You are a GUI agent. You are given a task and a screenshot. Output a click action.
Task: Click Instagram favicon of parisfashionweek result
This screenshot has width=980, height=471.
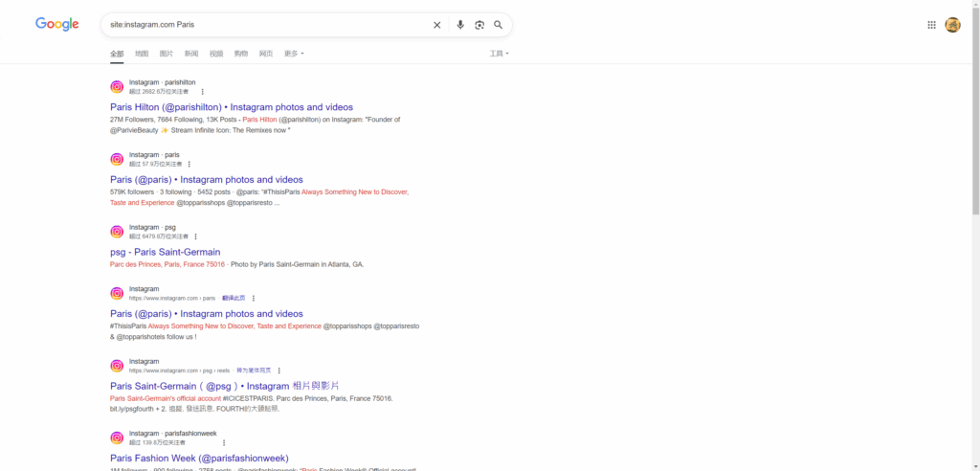tap(117, 437)
